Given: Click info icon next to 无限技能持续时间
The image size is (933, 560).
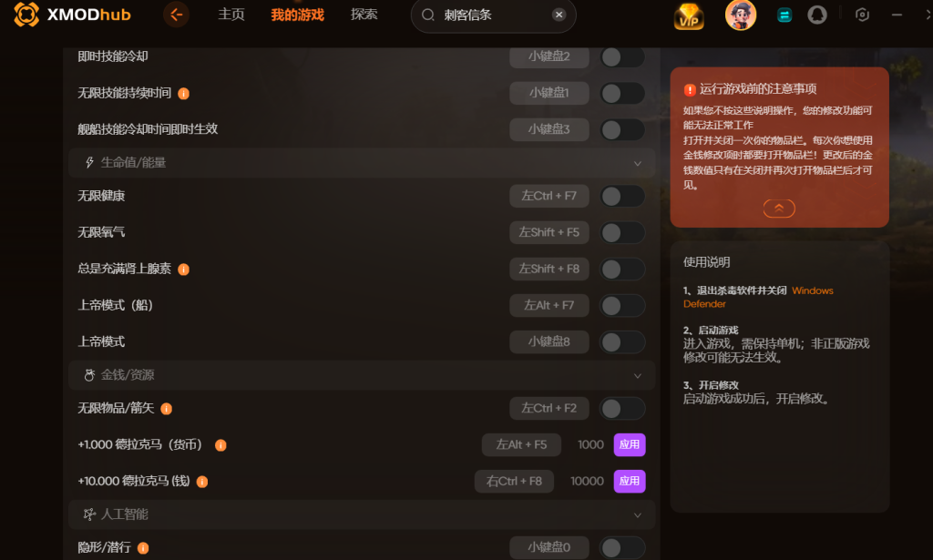Looking at the screenshot, I should pos(184,93).
